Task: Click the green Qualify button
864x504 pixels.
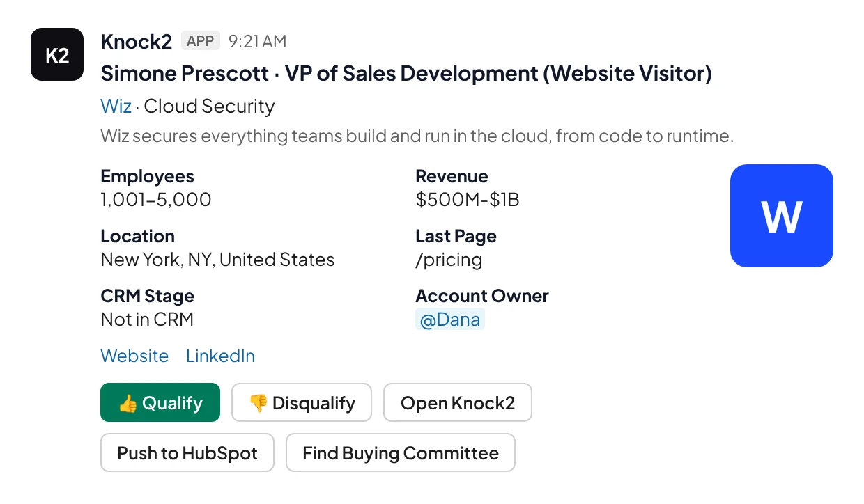Action: tap(160, 402)
